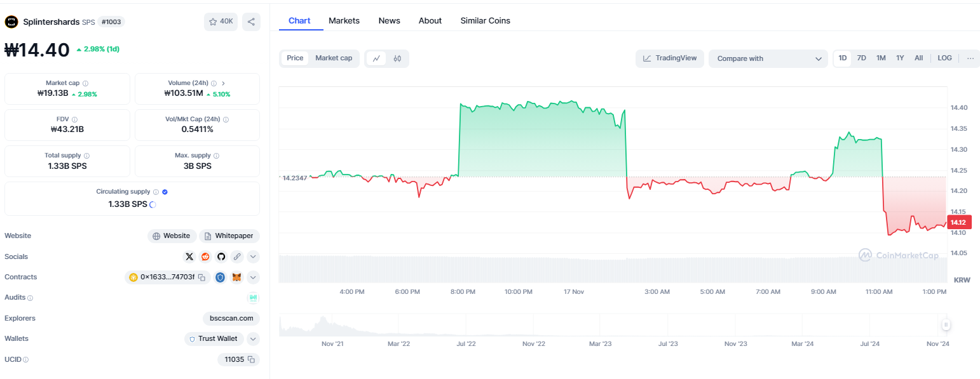Show Price data on chart

(295, 58)
